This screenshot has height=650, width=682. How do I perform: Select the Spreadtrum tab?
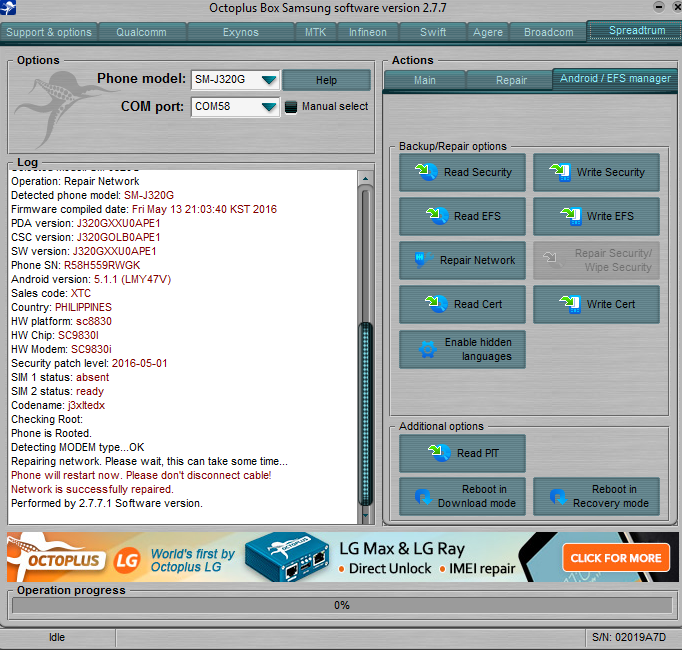pos(636,30)
